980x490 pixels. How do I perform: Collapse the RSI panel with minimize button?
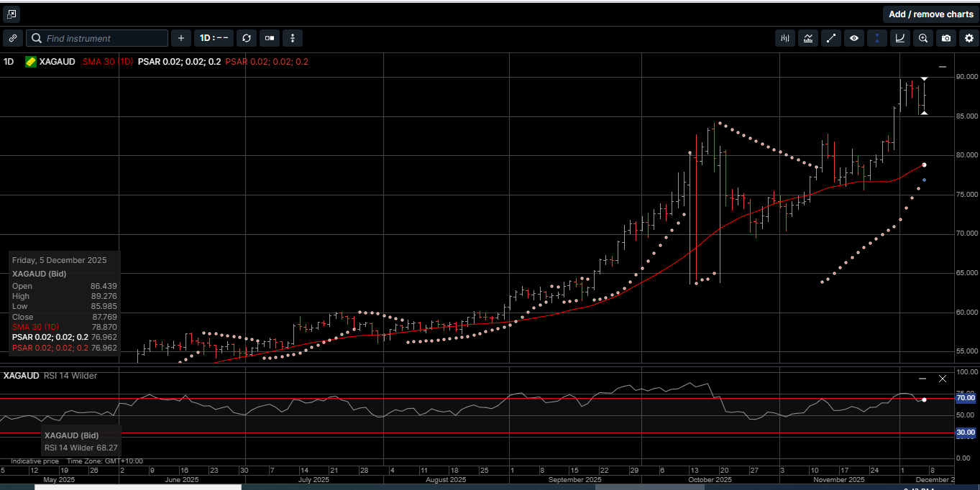[922, 378]
